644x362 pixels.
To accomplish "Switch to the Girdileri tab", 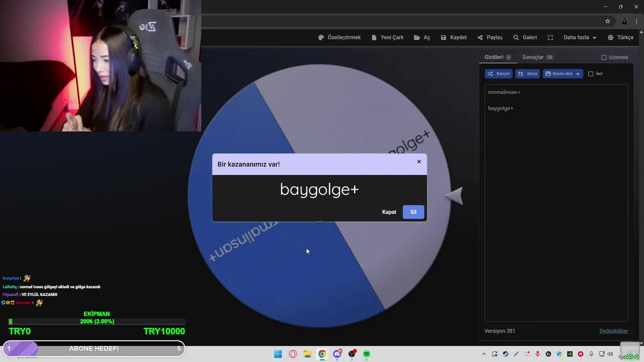I will coord(498,57).
